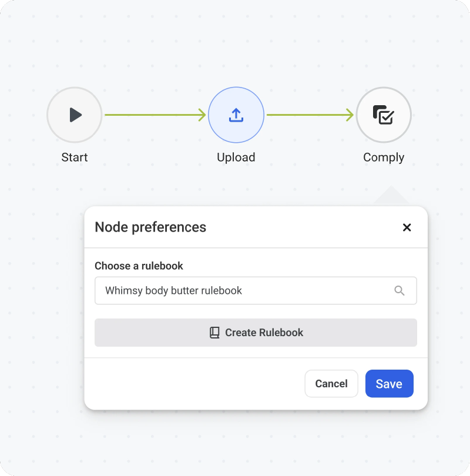Click the Node preferences title
Viewport: 470px width, 476px height.
150,227
